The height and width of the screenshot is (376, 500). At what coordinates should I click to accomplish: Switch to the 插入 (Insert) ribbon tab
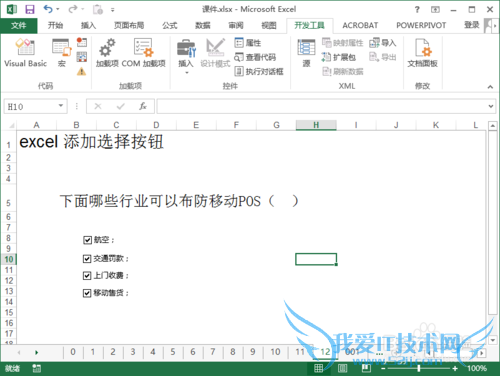[88, 25]
